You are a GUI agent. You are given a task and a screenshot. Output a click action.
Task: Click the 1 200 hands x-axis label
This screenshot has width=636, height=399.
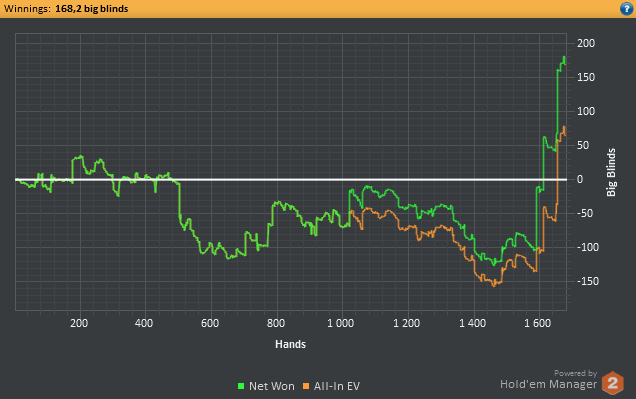[406, 323]
